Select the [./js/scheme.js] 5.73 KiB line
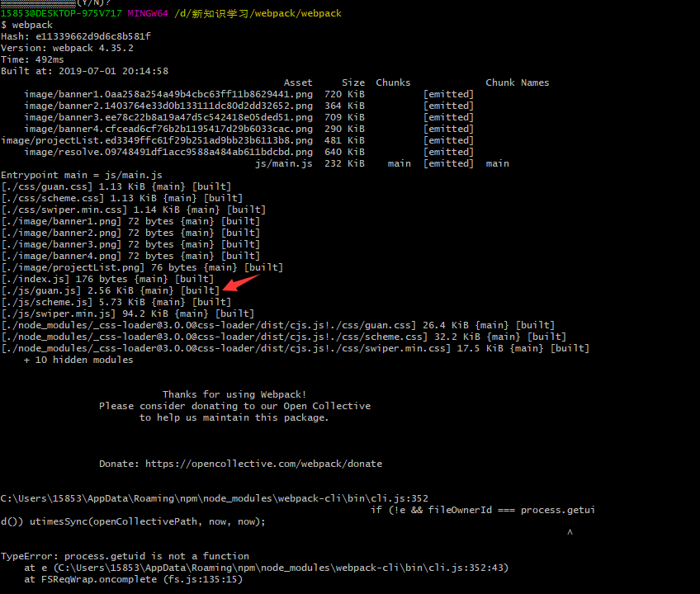700x594 pixels. click(116, 303)
